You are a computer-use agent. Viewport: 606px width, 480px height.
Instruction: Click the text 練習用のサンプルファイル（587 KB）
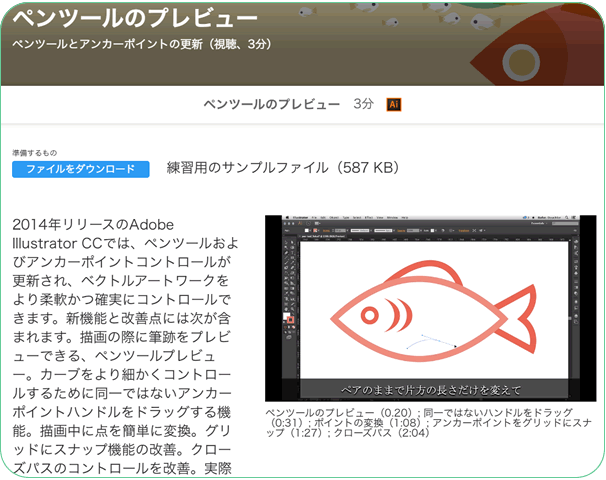click(284, 168)
